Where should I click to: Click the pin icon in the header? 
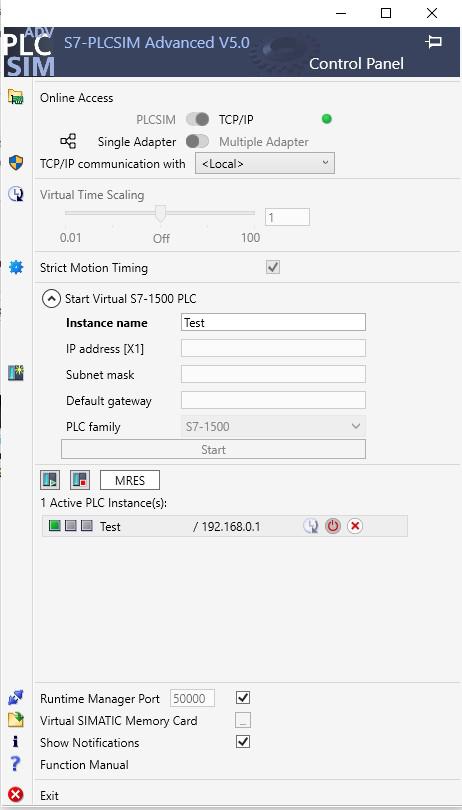click(x=433, y=42)
